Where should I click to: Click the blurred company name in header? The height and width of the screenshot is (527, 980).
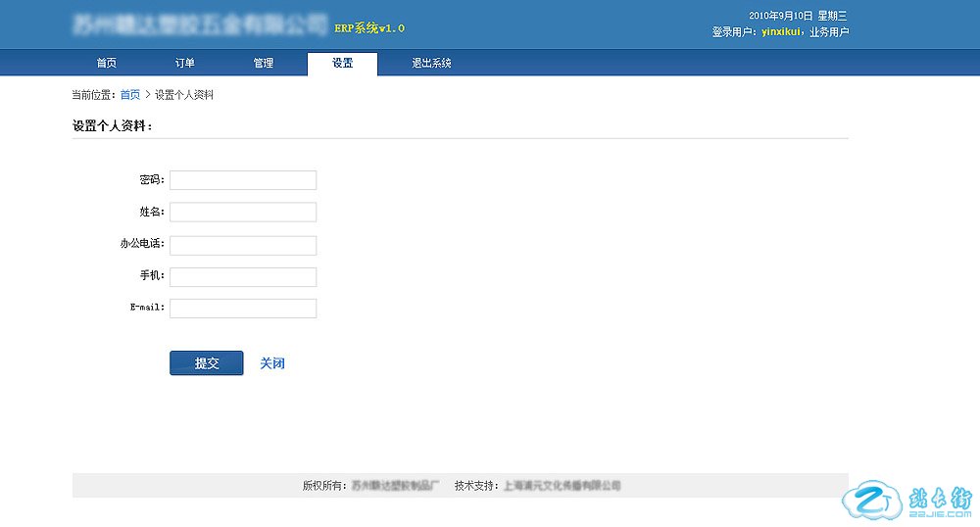point(200,24)
